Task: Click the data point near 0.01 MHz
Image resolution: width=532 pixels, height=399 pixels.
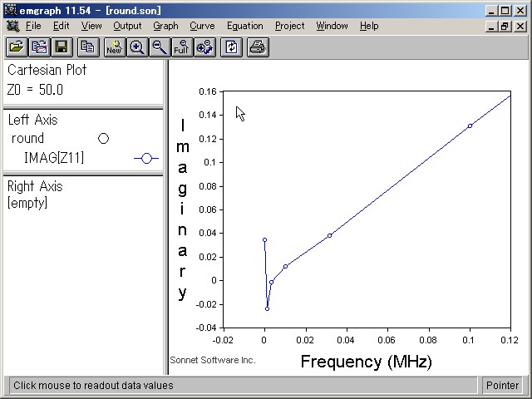Action: 285,266
